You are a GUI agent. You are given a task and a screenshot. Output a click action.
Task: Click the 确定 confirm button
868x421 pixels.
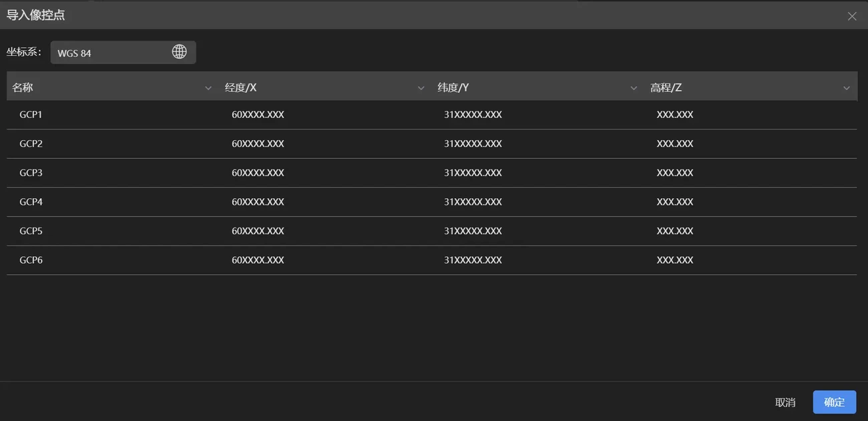[834, 402]
